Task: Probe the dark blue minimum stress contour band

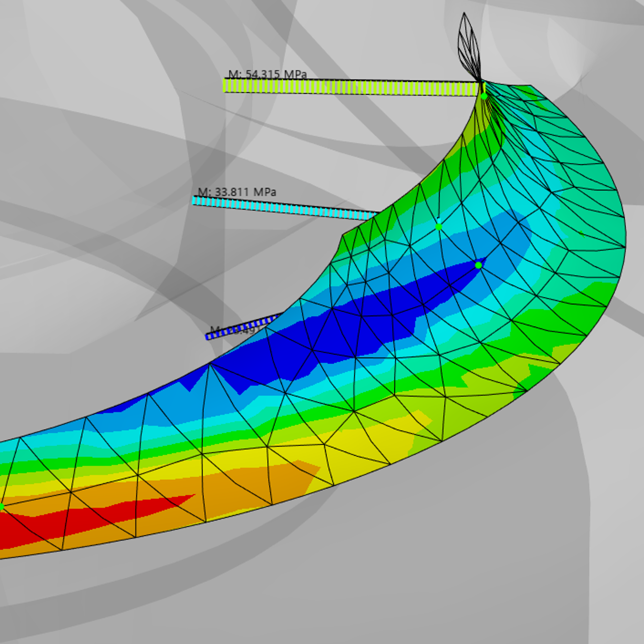Action: (333, 333)
